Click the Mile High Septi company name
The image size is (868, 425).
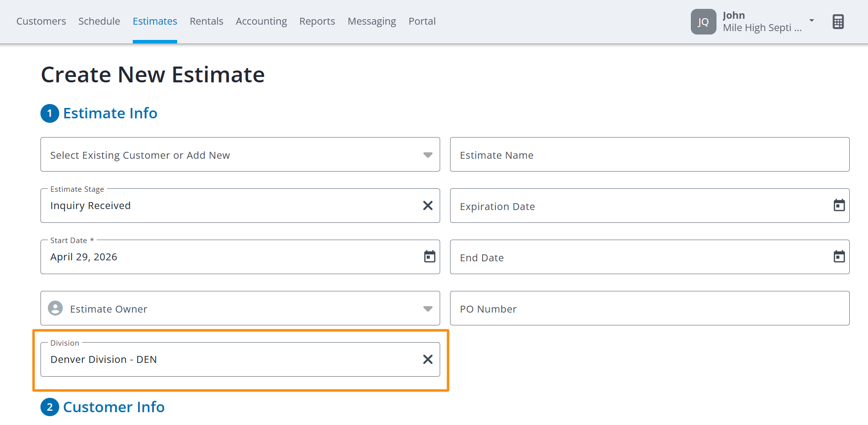[x=762, y=28]
